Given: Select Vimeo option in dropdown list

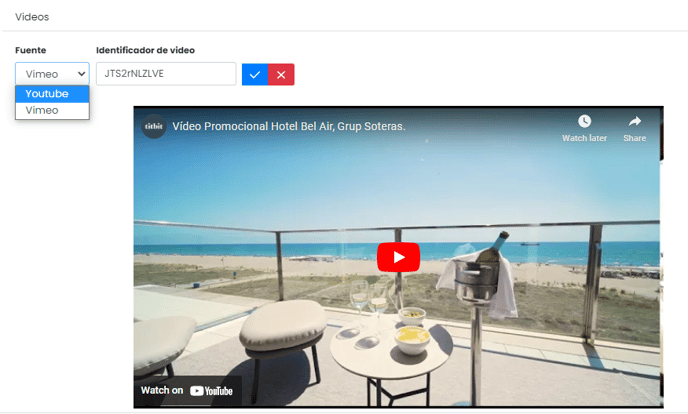Looking at the screenshot, I should point(52,111).
